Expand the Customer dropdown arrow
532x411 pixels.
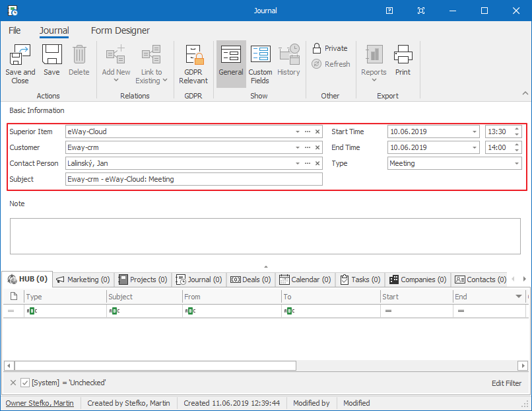(x=298, y=147)
